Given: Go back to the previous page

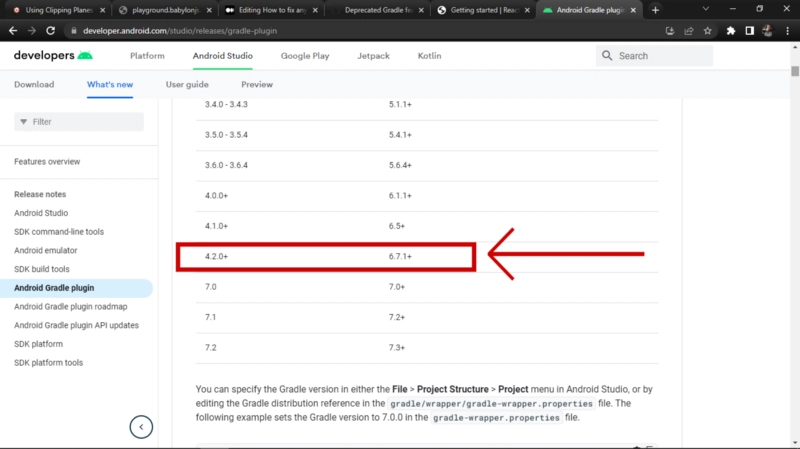Looking at the screenshot, I should tap(13, 31).
